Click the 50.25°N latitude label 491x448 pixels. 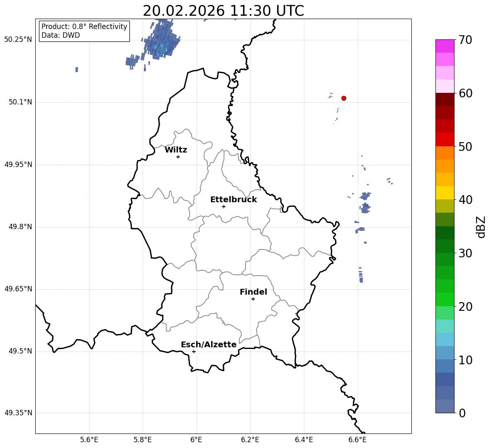(x=18, y=40)
